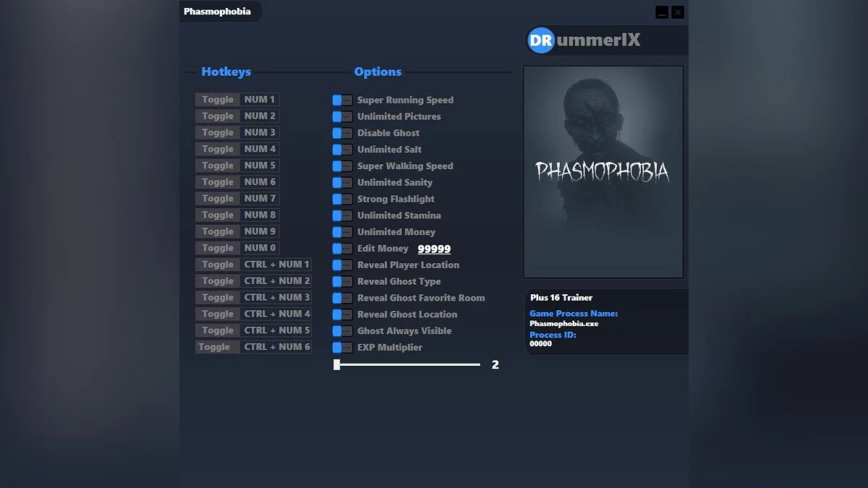Enable Reveal Ghost Favorite Room switch
The width and height of the screenshot is (868, 488).
(342, 298)
